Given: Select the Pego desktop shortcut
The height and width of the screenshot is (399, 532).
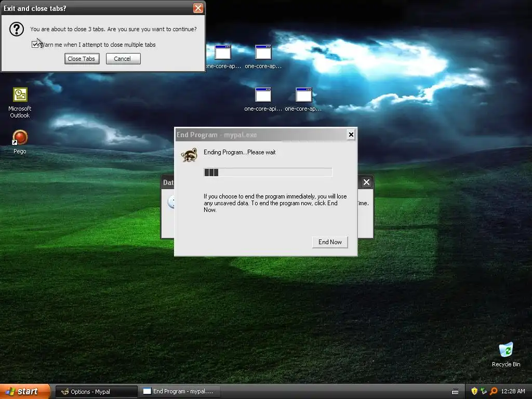Looking at the screenshot, I should 20,142.
